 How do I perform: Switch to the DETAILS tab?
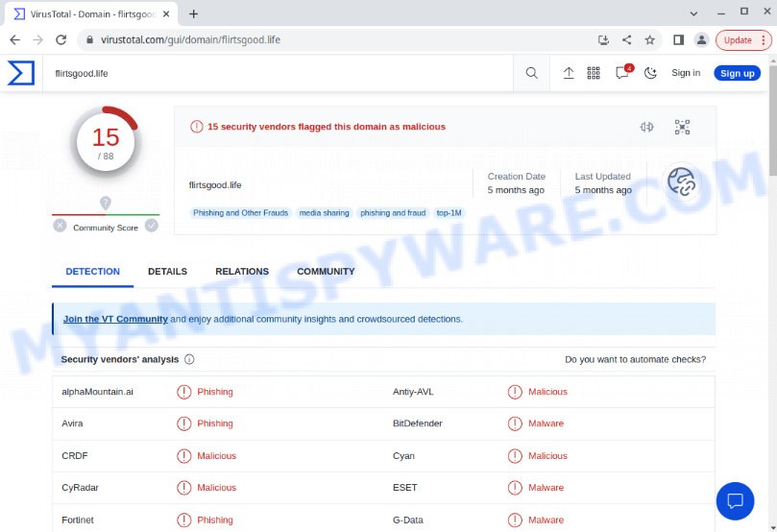pos(167,272)
